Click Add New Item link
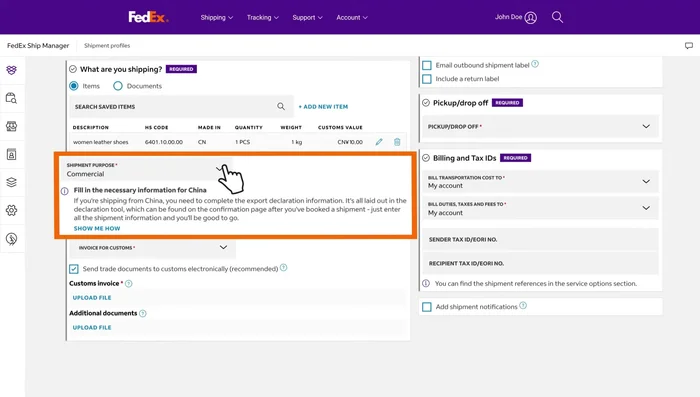This screenshot has width=700, height=397. pyautogui.click(x=323, y=107)
